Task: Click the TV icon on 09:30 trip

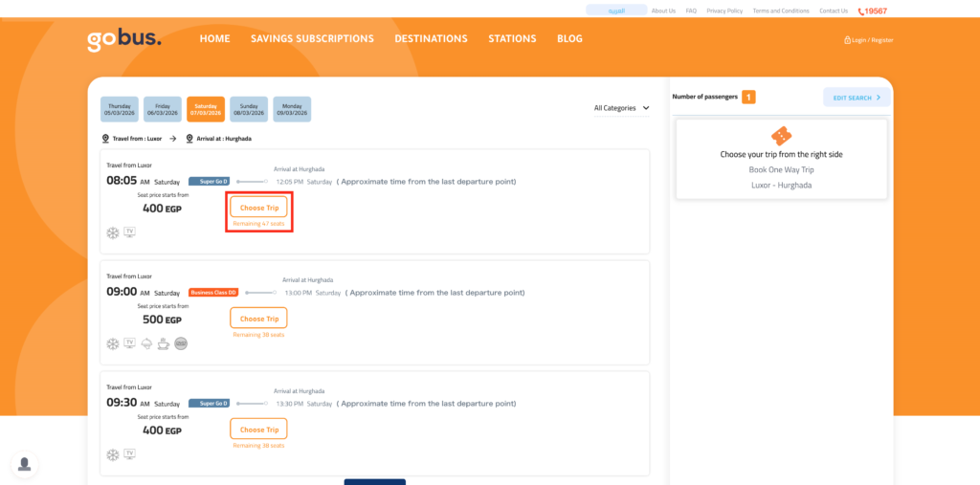Action: [129, 453]
